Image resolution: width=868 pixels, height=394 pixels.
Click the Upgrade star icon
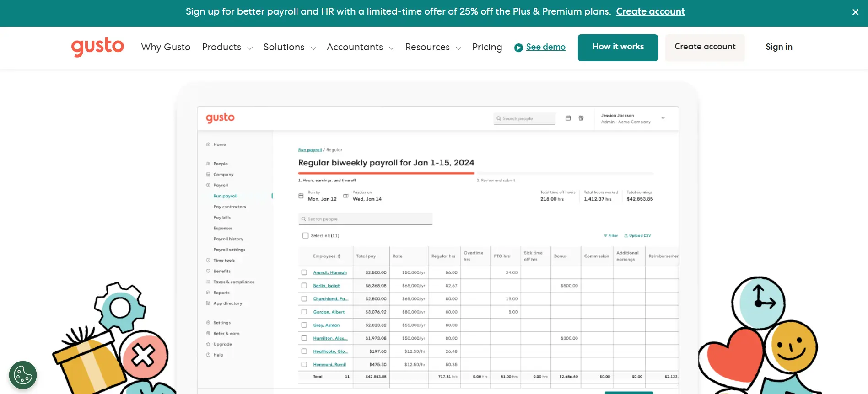(x=208, y=344)
